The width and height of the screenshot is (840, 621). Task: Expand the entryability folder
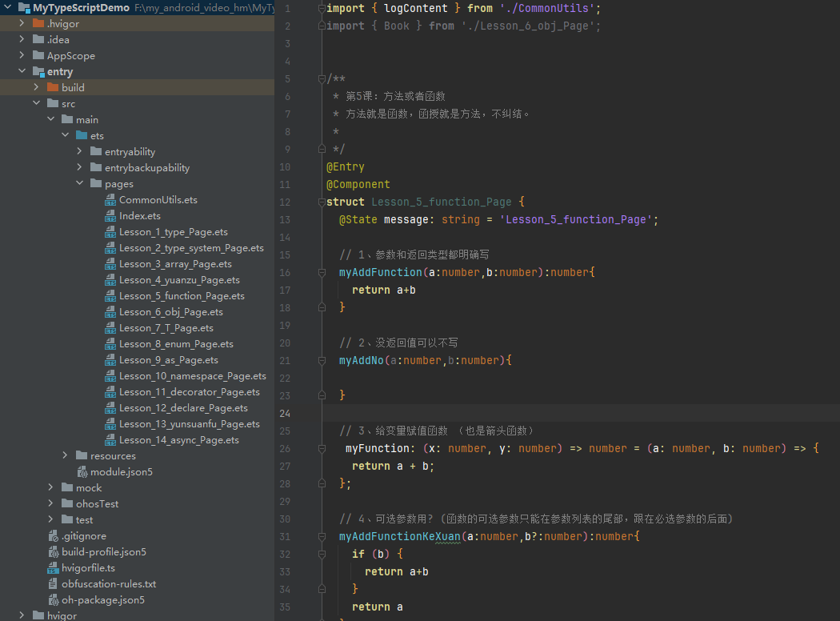pos(79,151)
